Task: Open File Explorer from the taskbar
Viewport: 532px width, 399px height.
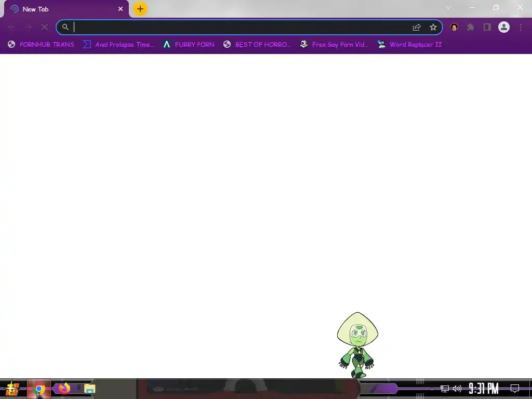Action: coord(89,389)
